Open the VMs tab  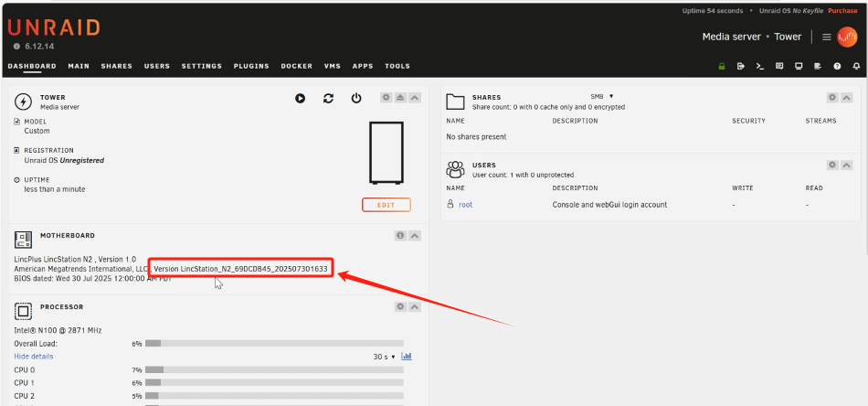[x=333, y=66]
